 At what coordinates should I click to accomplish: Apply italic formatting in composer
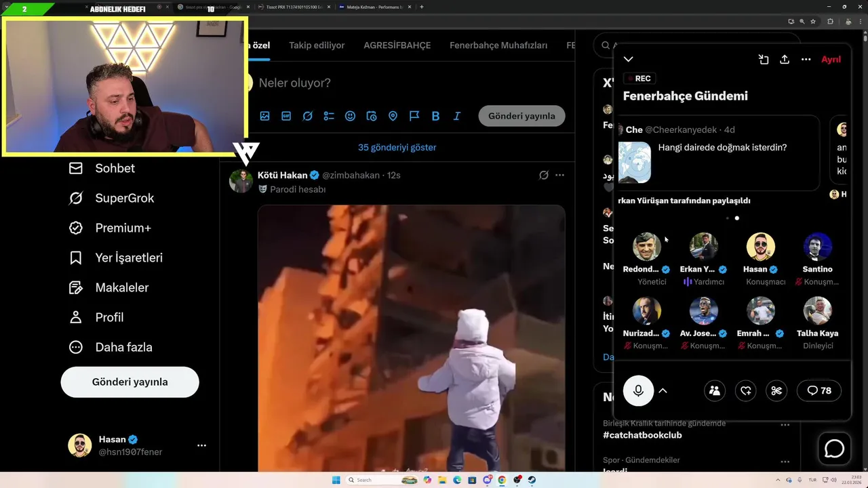coord(457,116)
